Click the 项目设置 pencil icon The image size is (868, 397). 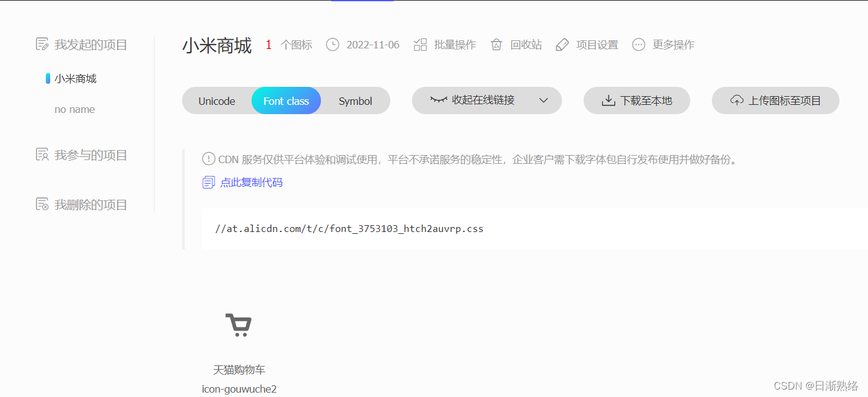(x=562, y=45)
